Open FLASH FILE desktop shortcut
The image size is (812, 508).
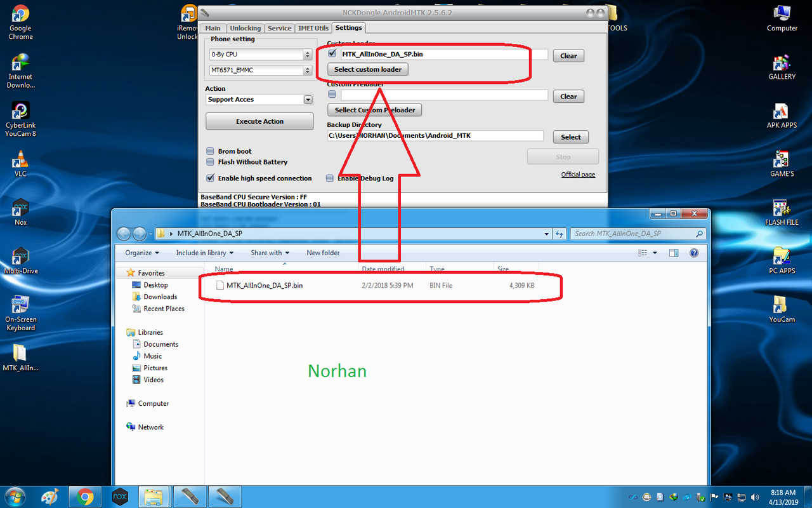point(782,212)
